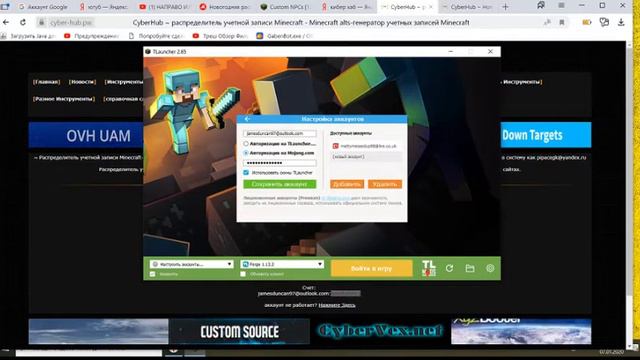Click the share icon in the address bar

point(547,22)
